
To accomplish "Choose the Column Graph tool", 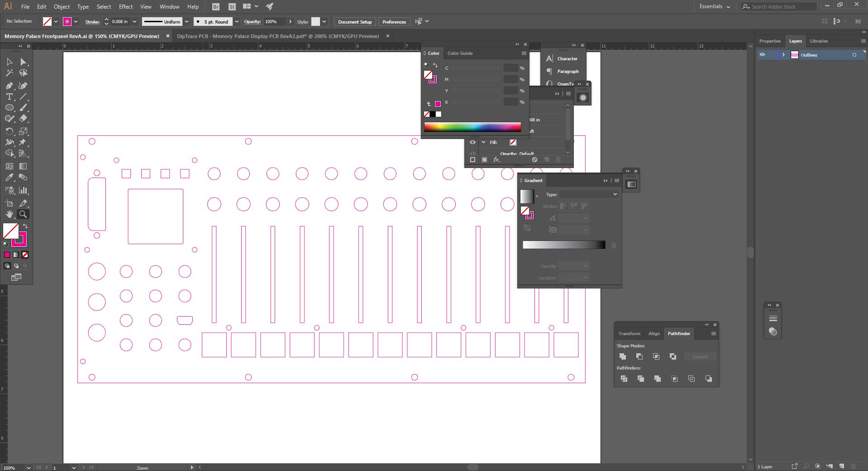I will click(23, 190).
